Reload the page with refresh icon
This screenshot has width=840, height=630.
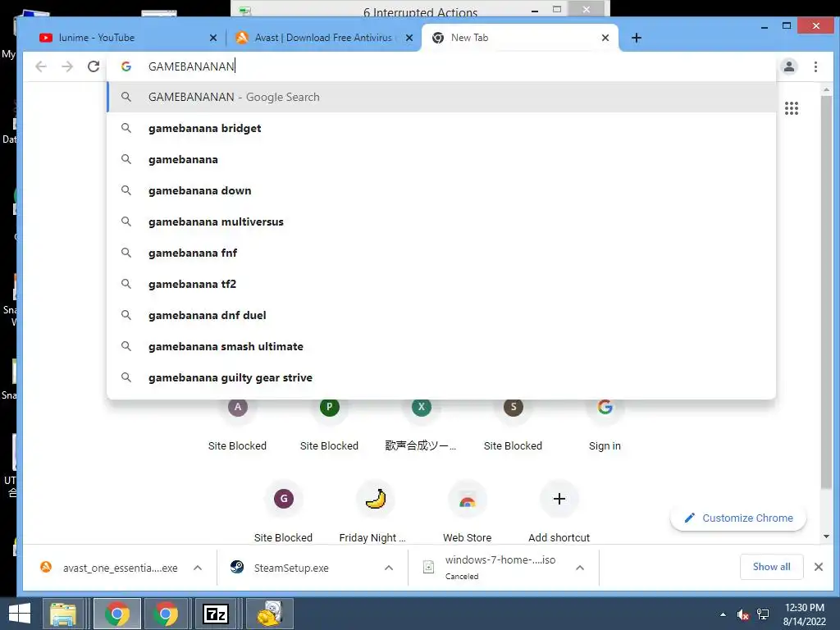(94, 66)
